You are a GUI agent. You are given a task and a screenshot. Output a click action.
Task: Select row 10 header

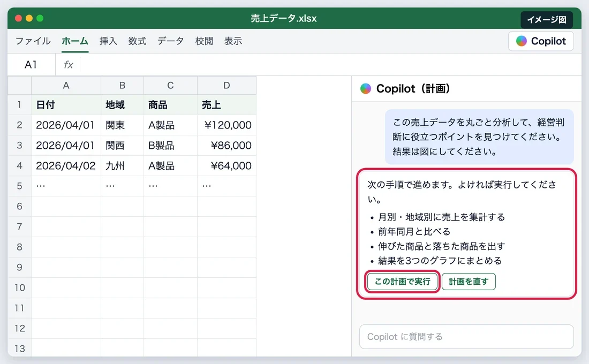pyautogui.click(x=19, y=288)
